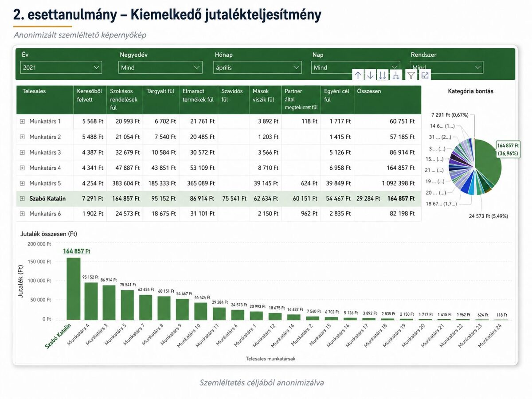This screenshot has height=399, width=532.
Task: Expand all down one level fork icon
Action: click(x=396, y=75)
